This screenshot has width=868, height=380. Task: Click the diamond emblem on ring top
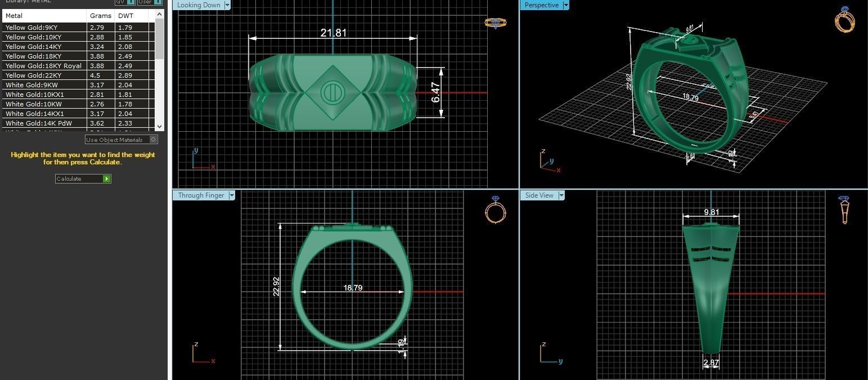coord(333,92)
